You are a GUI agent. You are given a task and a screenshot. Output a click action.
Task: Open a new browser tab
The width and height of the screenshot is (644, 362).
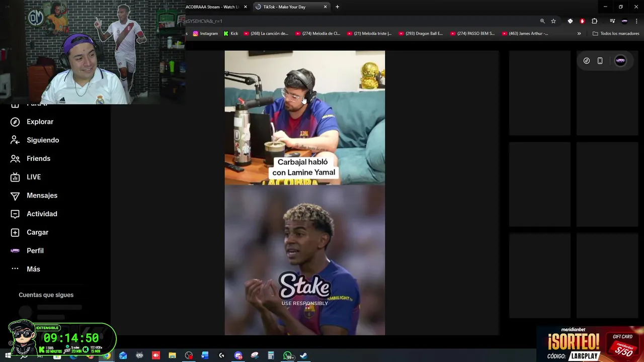[337, 7]
